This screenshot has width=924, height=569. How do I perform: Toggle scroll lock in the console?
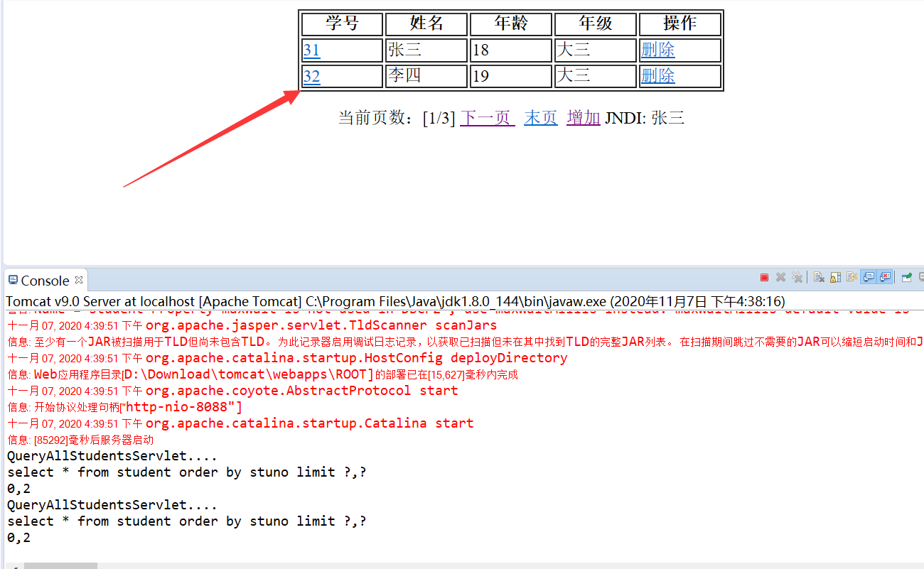pos(835,277)
